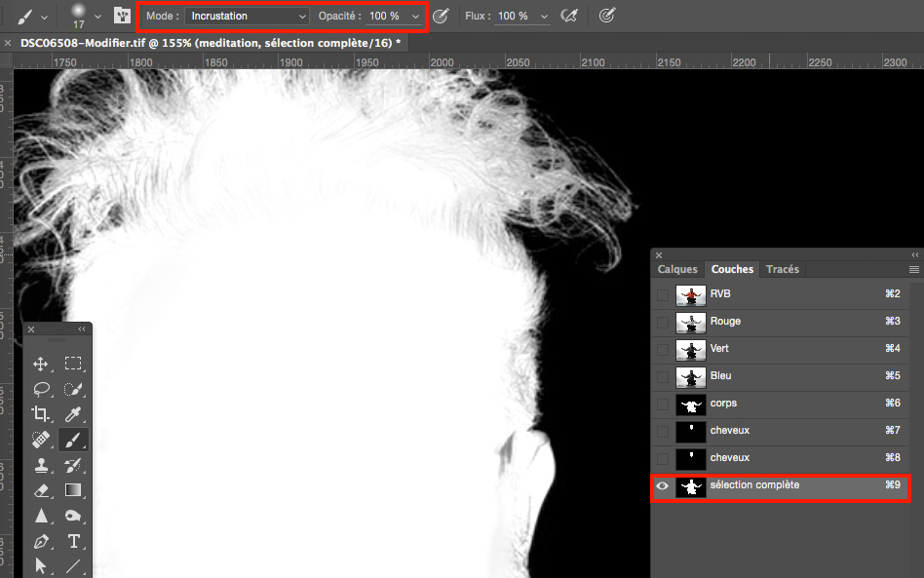Screen dimensions: 924x578
Task: Pick the Eyedropper tool
Action: (73, 414)
